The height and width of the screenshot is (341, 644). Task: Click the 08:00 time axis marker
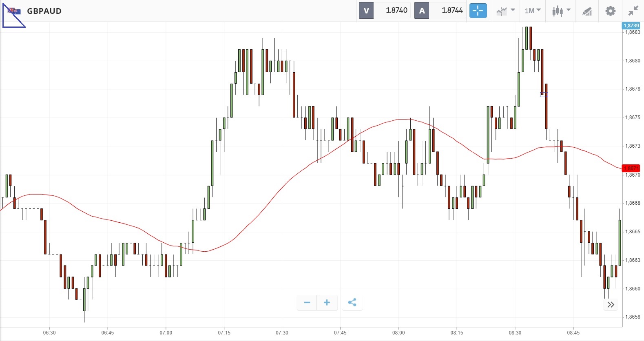coord(398,333)
